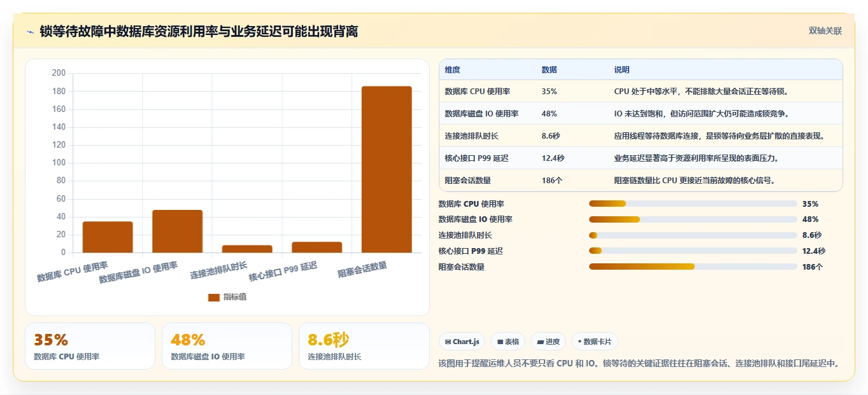Screen dimensions: 868x395
Task: Click the 连接池排队时长 chart bar
Action: coord(247,249)
